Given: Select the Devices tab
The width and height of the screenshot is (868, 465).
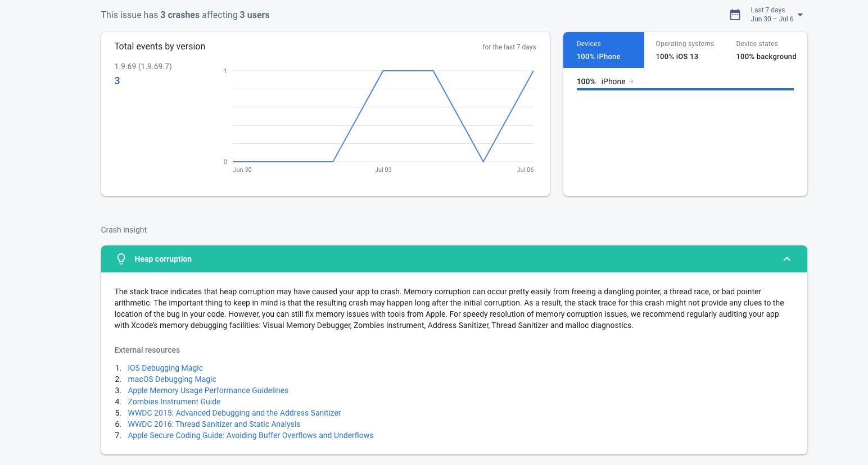Looking at the screenshot, I should 604,50.
